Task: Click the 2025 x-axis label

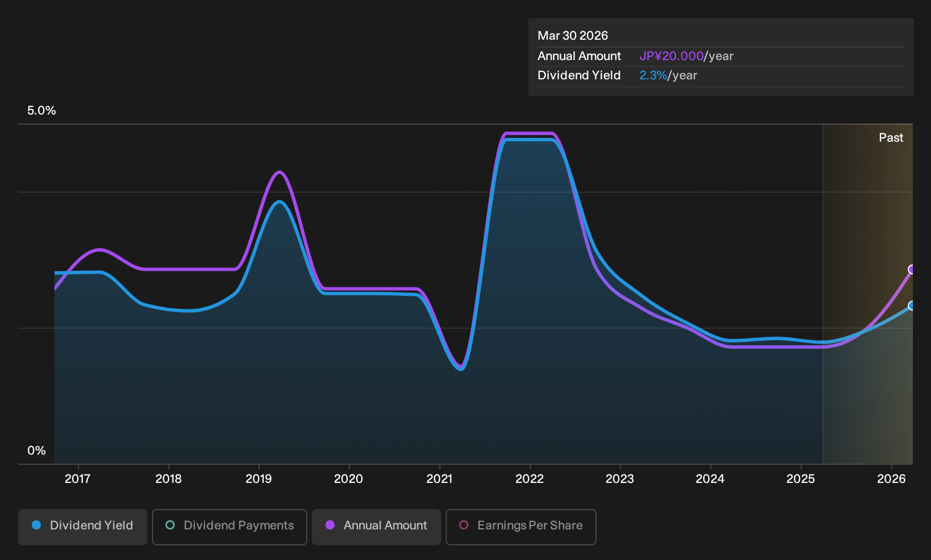Action: tap(801, 479)
